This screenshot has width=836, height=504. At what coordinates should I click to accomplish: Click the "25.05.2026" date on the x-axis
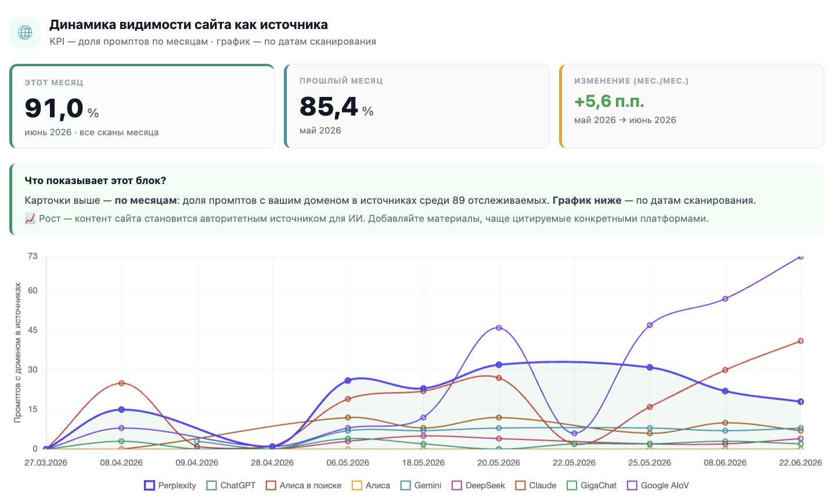(x=650, y=463)
